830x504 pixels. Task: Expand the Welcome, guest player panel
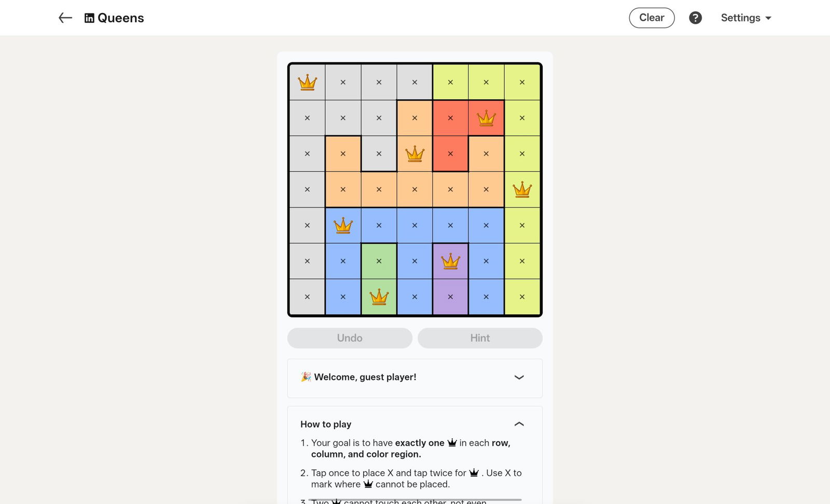[x=519, y=377]
